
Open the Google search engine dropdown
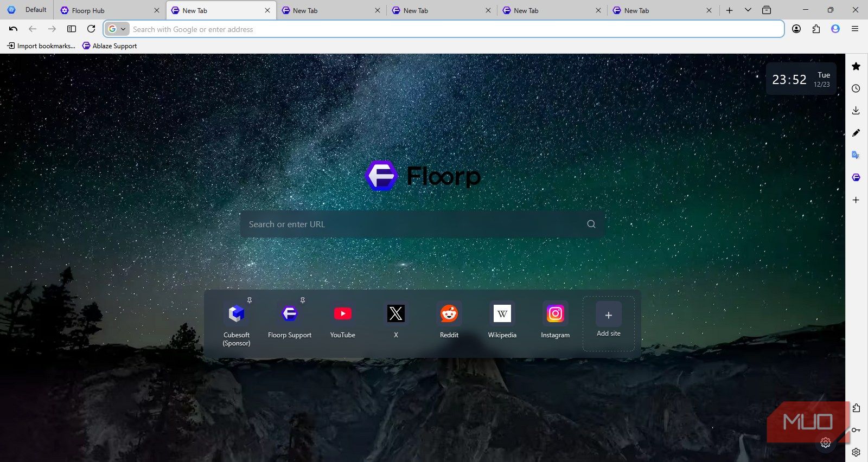point(117,29)
